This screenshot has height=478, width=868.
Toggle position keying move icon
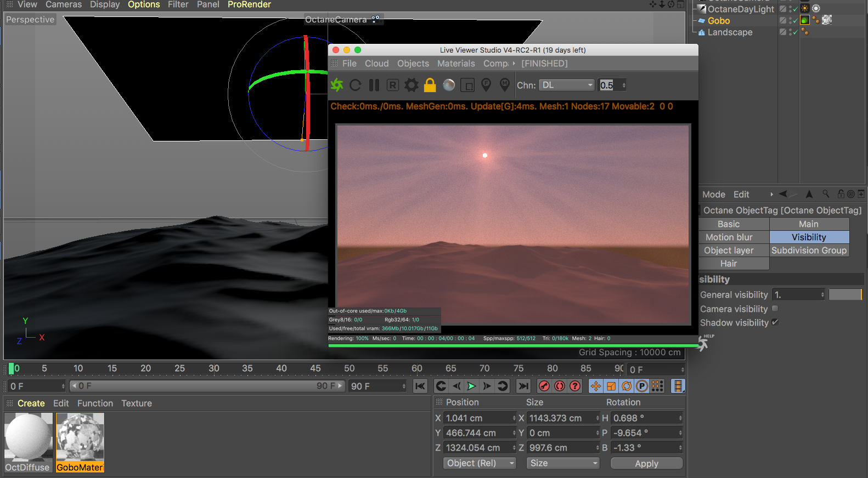click(596, 386)
